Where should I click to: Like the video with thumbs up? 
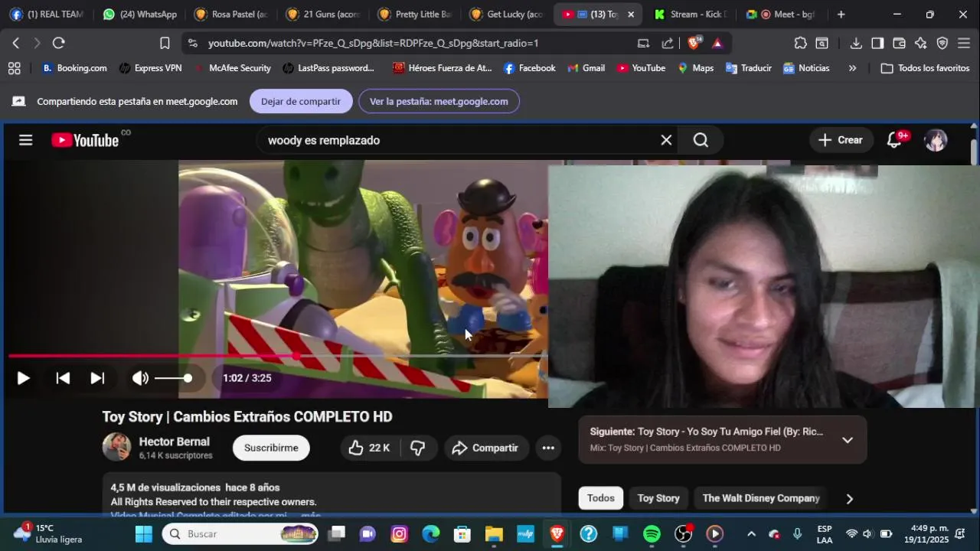click(x=369, y=448)
